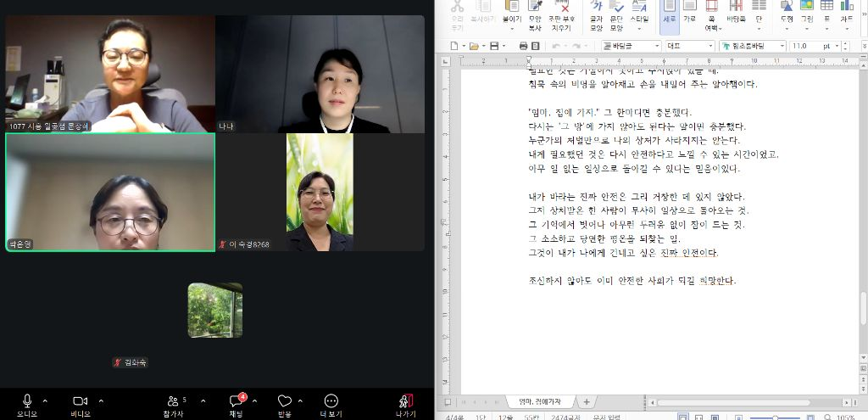Screen dimensions: 868x420
Task: Adjust the zoom slider in status bar
Action: tap(776, 417)
